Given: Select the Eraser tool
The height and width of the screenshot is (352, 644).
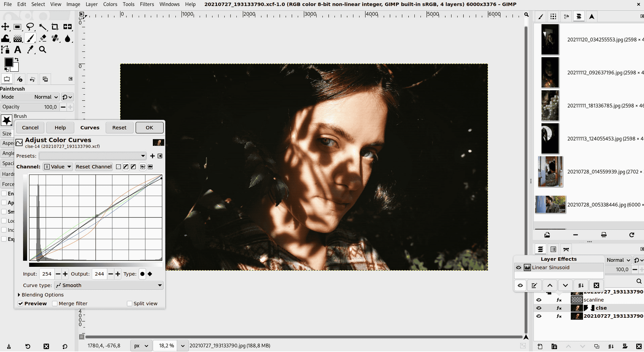Looking at the screenshot, I should (x=43, y=38).
